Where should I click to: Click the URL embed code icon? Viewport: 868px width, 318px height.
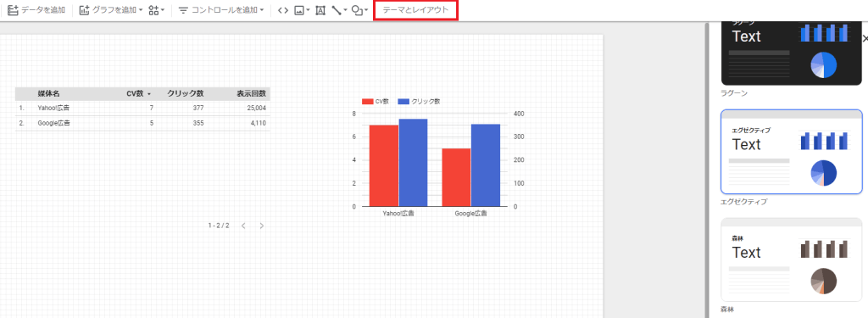point(283,10)
